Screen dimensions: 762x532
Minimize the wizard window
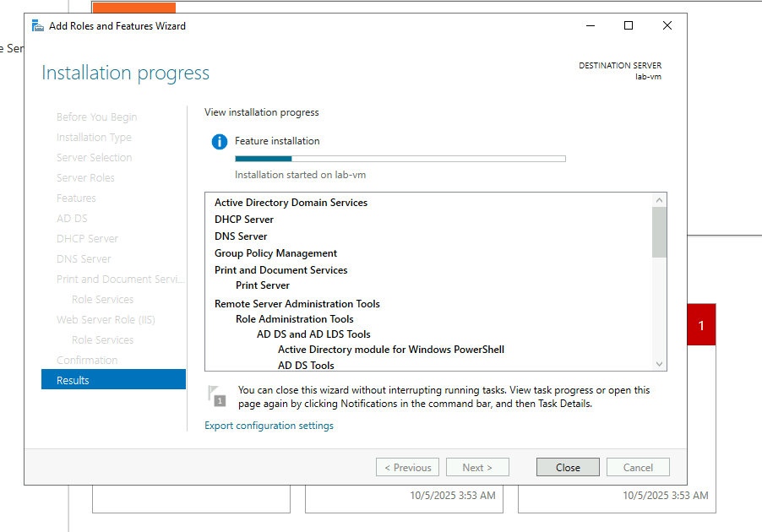[x=591, y=25]
